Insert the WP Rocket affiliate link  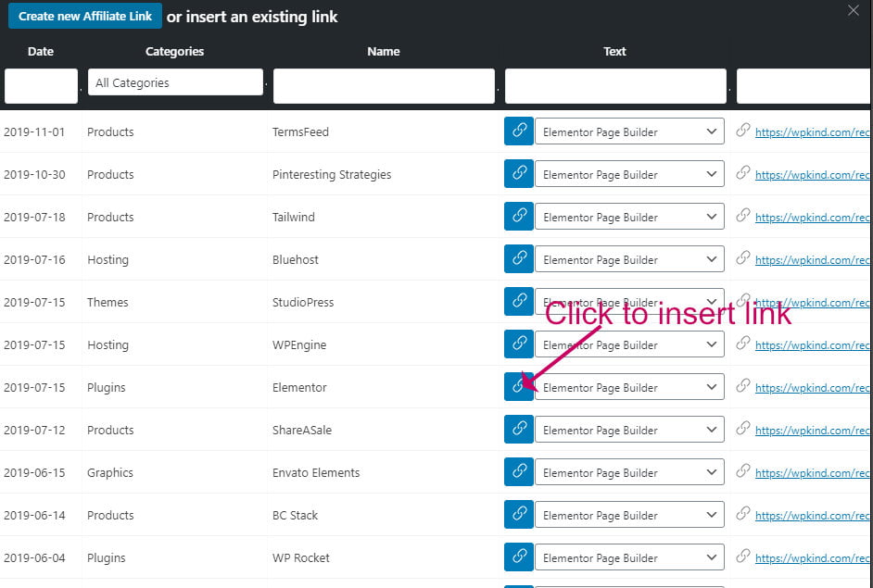(x=519, y=557)
